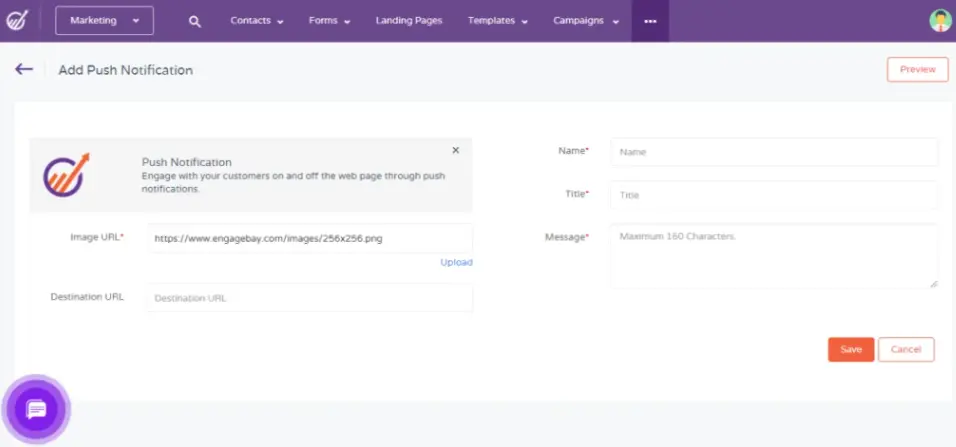The image size is (956, 447).
Task: Open the Forms dropdown menu
Action: pyautogui.click(x=329, y=21)
